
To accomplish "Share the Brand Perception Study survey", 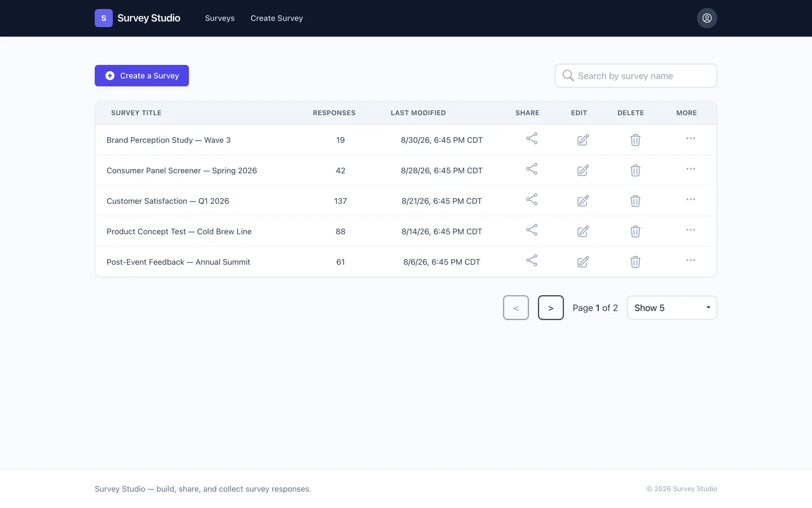I will click(531, 139).
